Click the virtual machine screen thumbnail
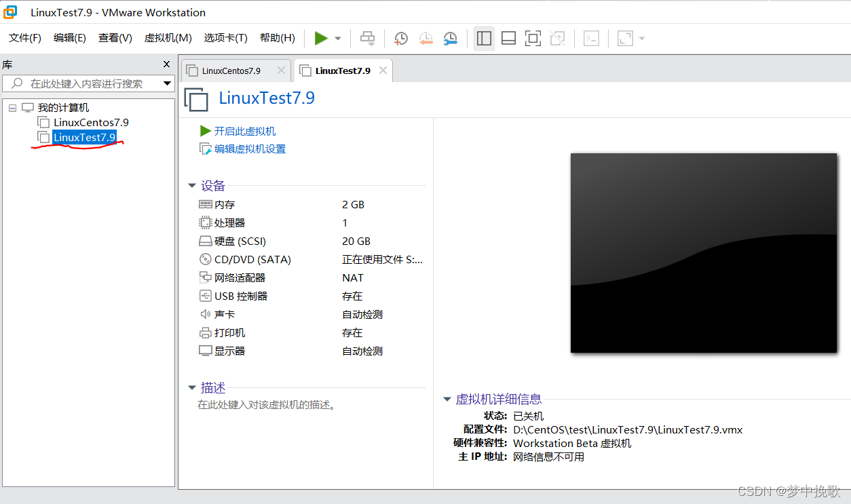 click(703, 252)
